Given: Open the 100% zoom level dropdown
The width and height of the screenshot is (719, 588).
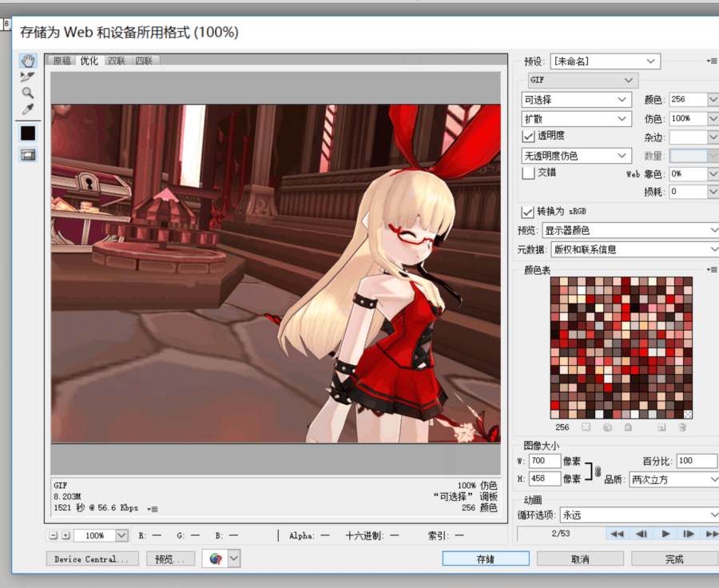Looking at the screenshot, I should click(121, 535).
